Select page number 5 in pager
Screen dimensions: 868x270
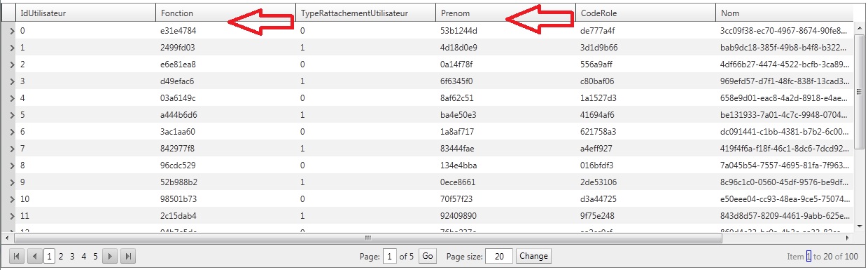point(94,257)
